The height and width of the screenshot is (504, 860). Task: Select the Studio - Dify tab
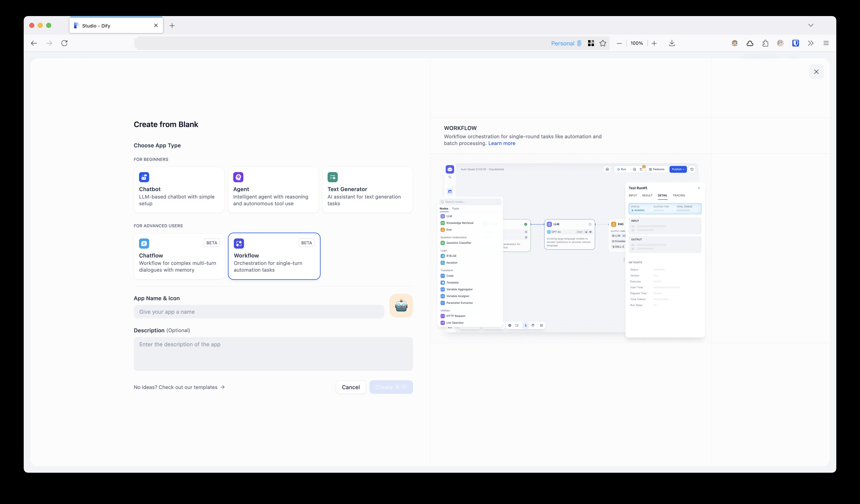pos(116,26)
